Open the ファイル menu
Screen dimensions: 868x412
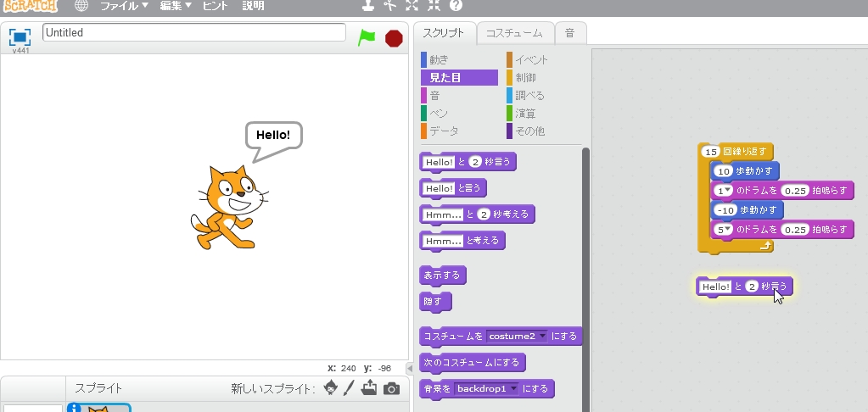124,6
